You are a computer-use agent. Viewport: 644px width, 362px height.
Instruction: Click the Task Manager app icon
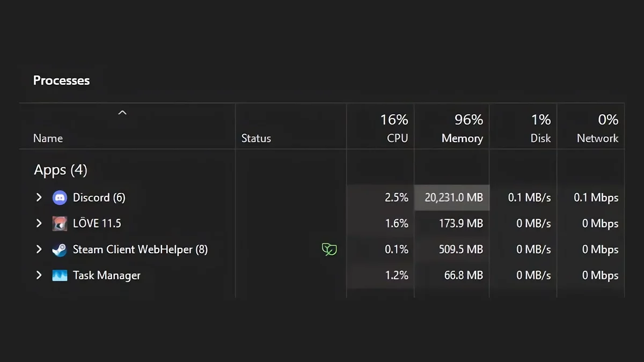60,276
